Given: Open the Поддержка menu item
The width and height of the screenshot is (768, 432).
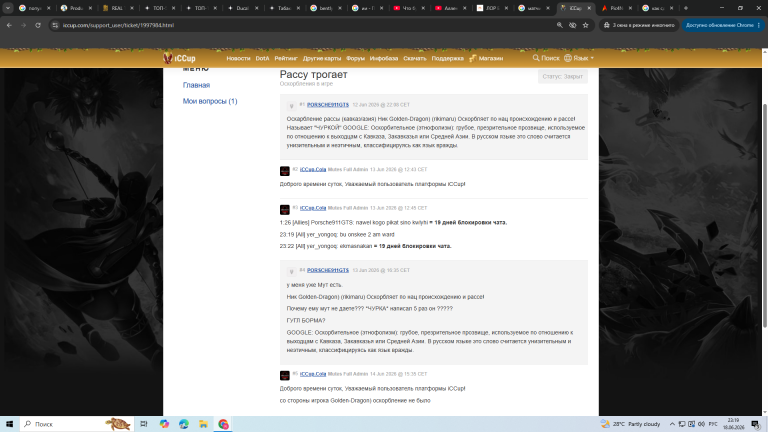Looking at the screenshot, I should pos(448,58).
